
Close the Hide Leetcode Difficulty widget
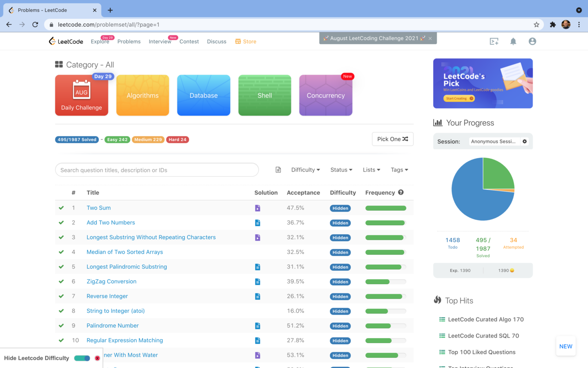97,358
